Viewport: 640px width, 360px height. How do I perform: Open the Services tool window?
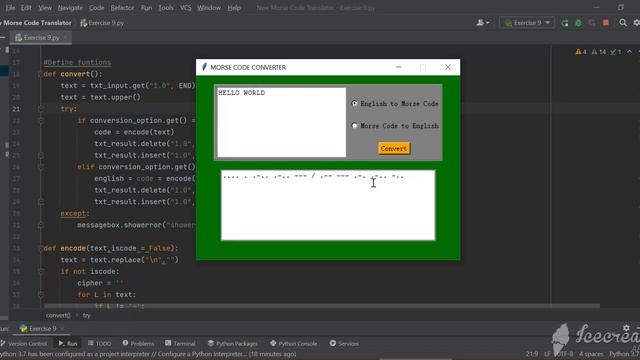[344, 343]
